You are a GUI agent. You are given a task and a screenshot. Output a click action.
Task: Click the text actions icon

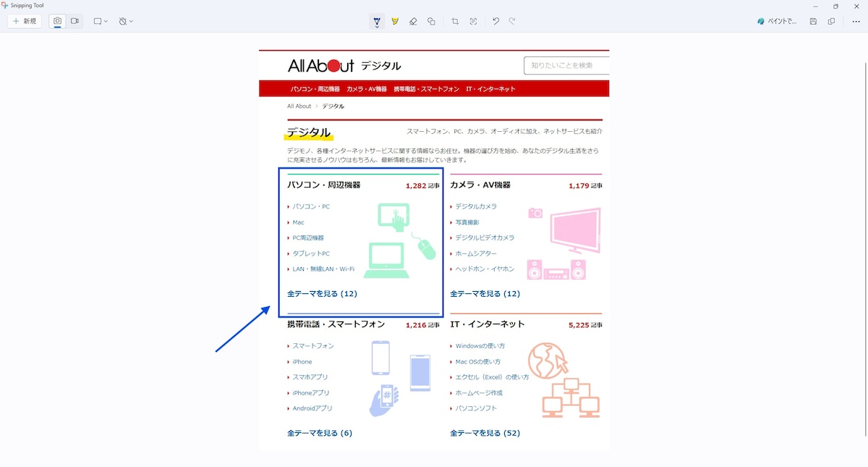pos(473,21)
